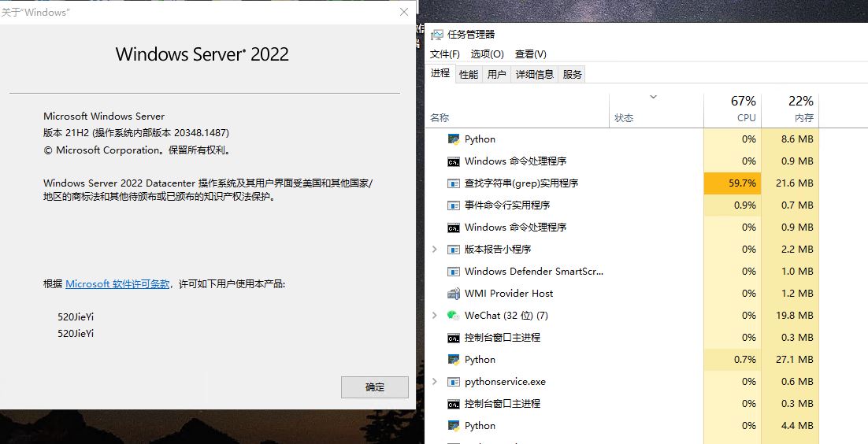Sort processes by the 22% 内存 column header
Viewport: 868px width, 444px height.
pos(790,111)
